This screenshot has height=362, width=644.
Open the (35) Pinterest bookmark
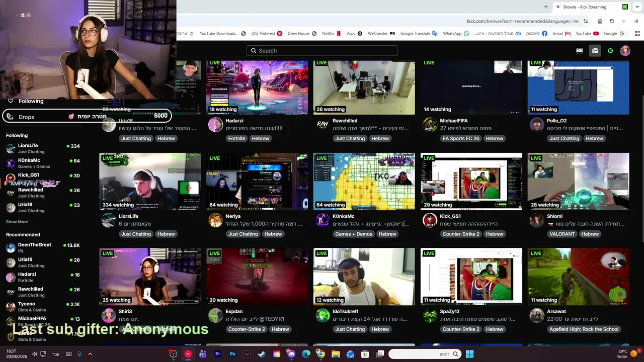point(267,34)
